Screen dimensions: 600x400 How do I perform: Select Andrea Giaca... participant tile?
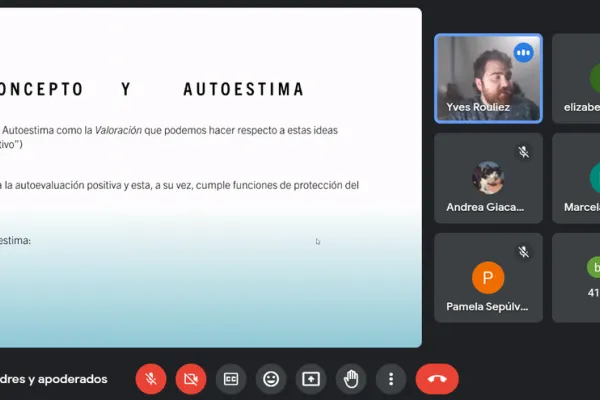click(x=488, y=178)
